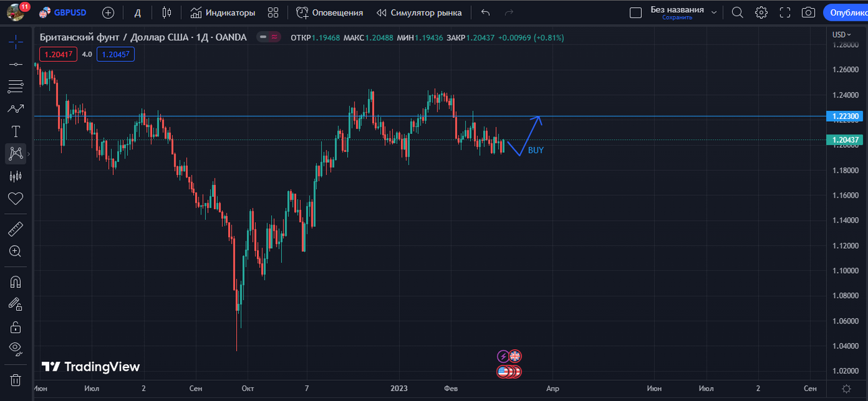
Task: Start Симулятор рынка bar replay
Action: point(419,13)
